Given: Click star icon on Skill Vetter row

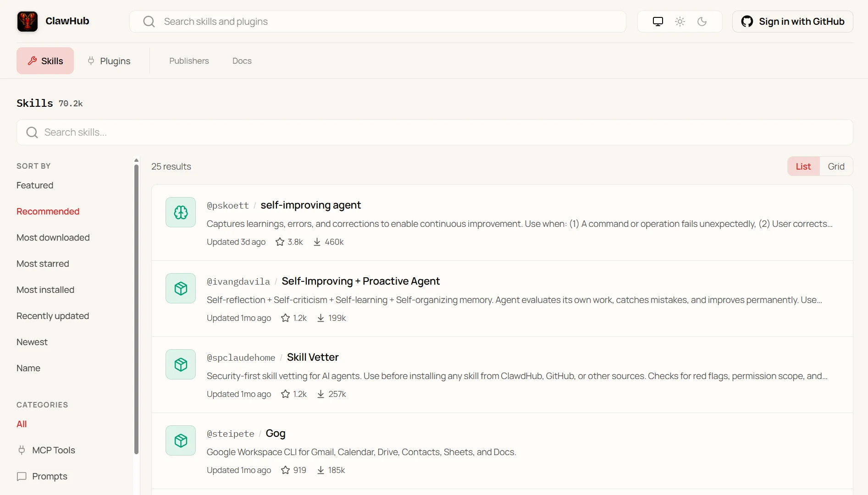Looking at the screenshot, I should point(285,394).
